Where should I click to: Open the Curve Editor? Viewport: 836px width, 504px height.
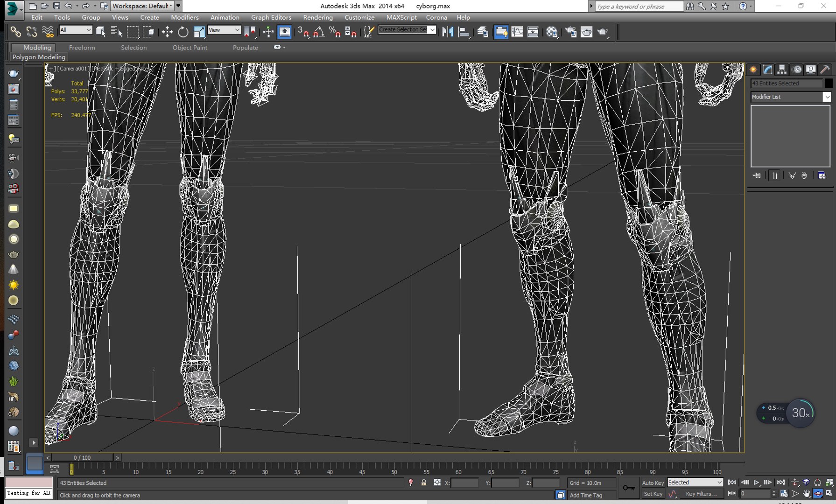pos(517,32)
